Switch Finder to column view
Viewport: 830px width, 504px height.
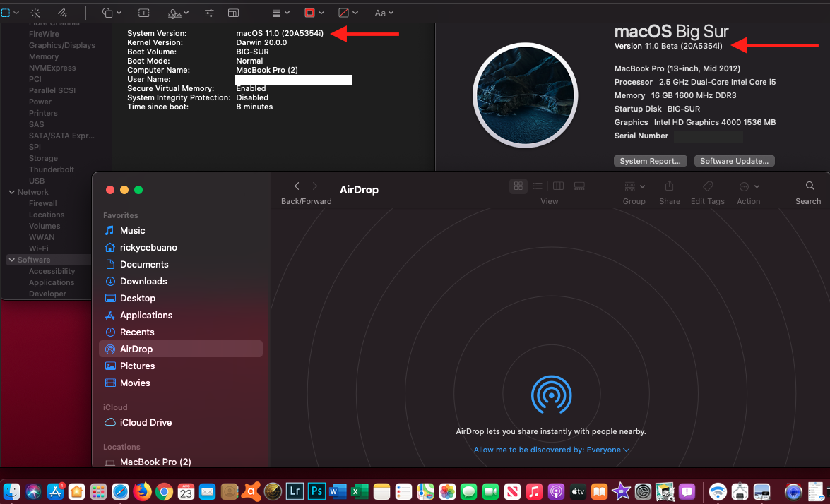pyautogui.click(x=558, y=186)
